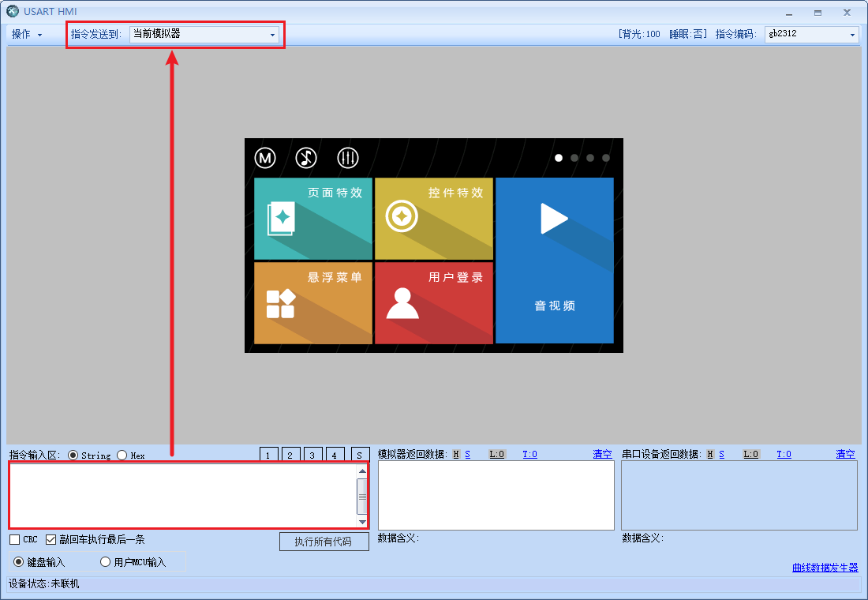Image resolution: width=868 pixels, height=600 pixels.
Task: Enable the CRC checkbox
Action: click(x=13, y=539)
